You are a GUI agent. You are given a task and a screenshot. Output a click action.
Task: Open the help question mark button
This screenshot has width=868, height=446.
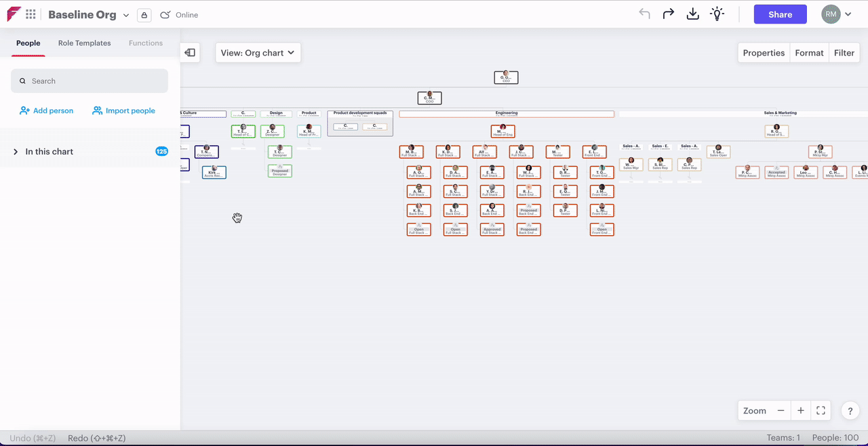pyautogui.click(x=850, y=411)
